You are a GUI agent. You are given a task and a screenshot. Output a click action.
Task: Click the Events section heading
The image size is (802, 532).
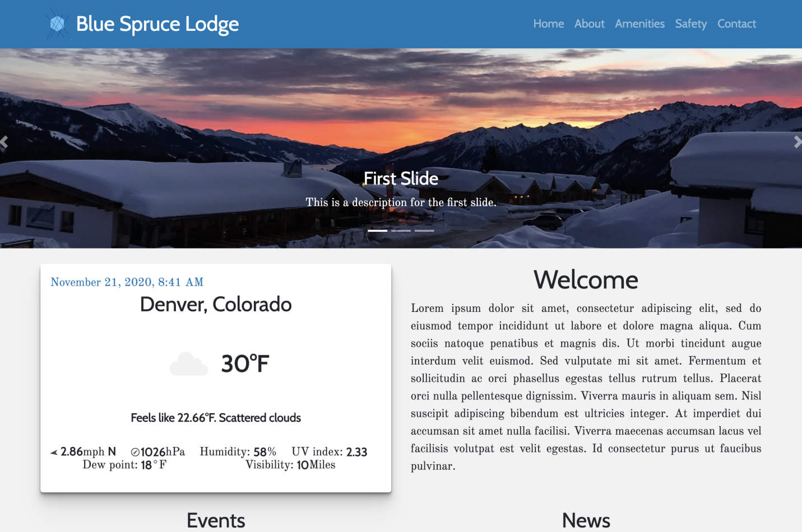pyautogui.click(x=216, y=520)
